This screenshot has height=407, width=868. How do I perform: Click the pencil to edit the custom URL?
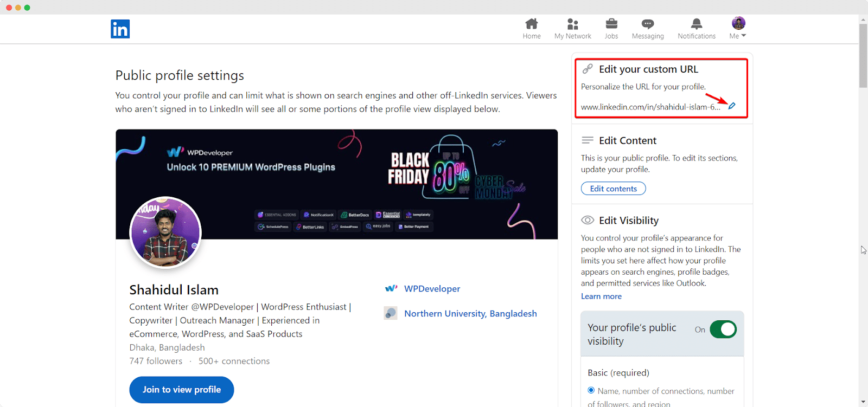click(x=732, y=106)
